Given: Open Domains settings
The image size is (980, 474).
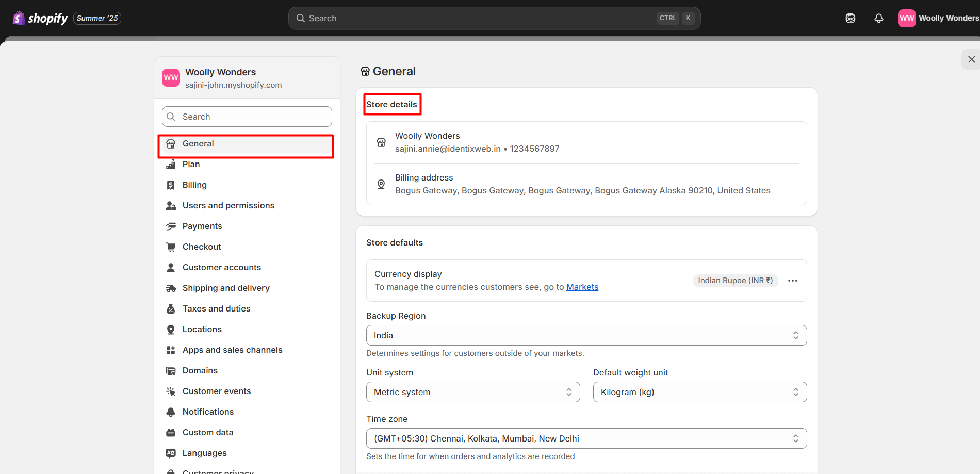Looking at the screenshot, I should tap(247, 371).
